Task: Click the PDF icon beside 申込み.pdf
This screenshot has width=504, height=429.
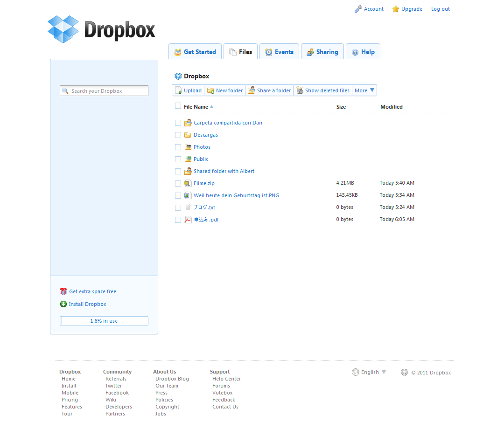Action: click(x=188, y=220)
